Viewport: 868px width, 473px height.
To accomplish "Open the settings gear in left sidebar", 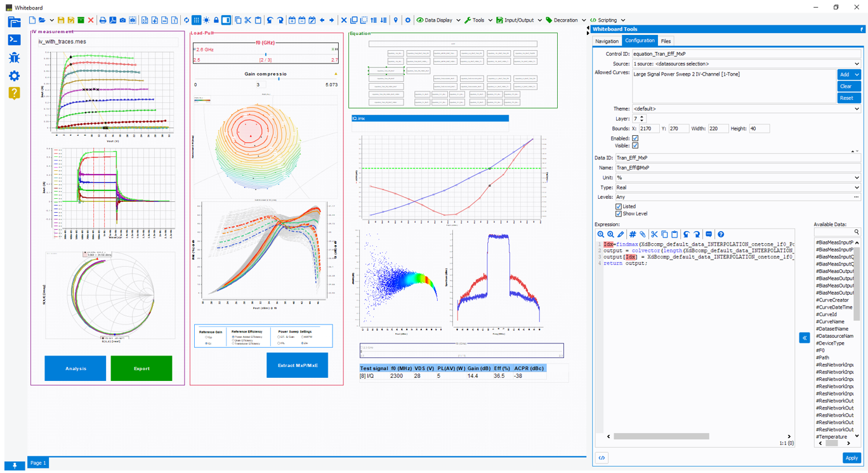I will pos(14,76).
